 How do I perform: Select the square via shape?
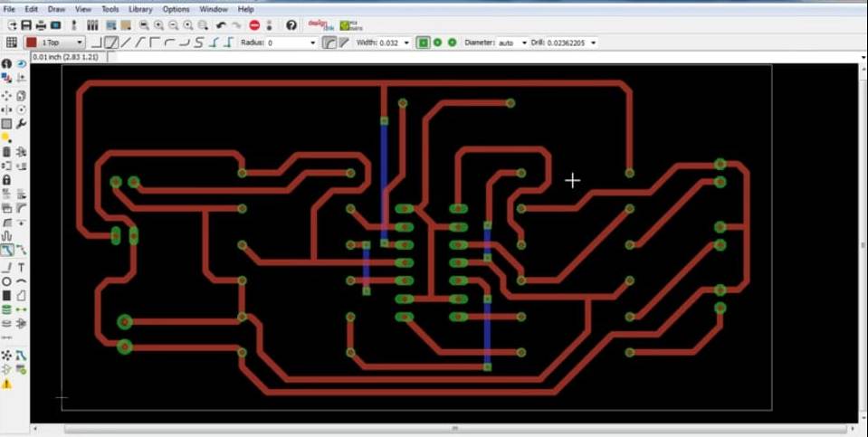point(423,43)
